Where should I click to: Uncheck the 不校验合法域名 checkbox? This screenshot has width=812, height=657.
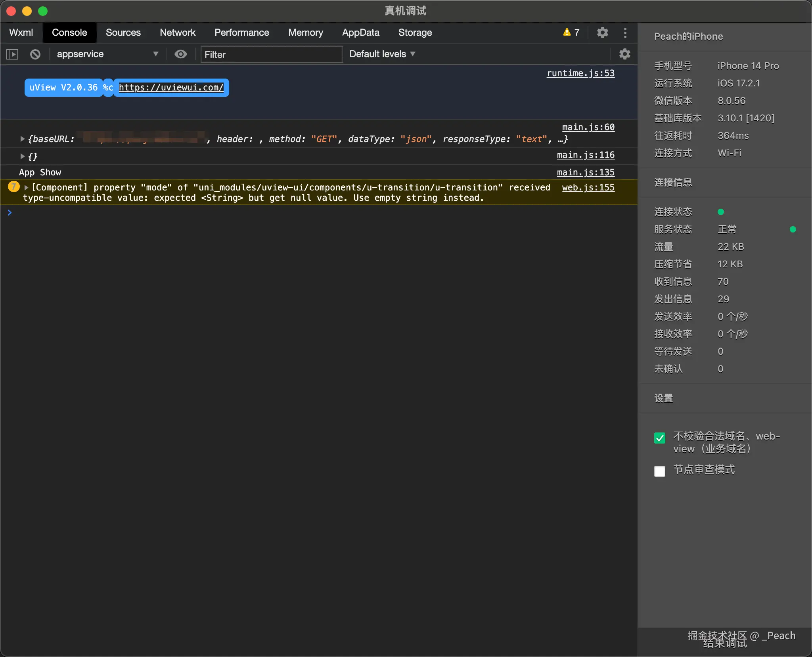coord(660,438)
